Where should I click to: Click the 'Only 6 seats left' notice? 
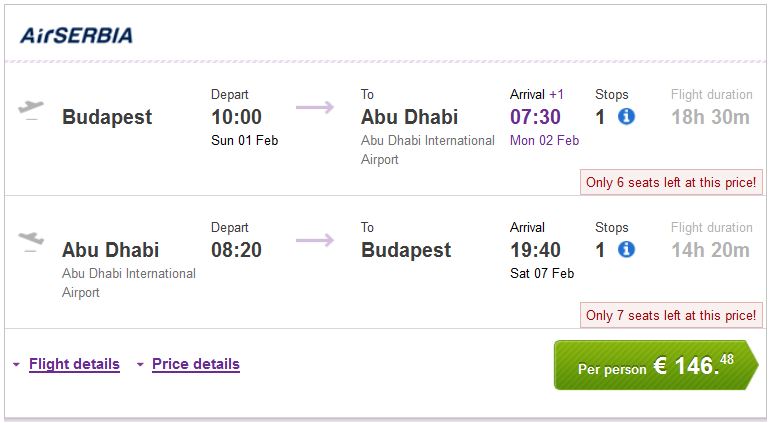click(x=670, y=183)
